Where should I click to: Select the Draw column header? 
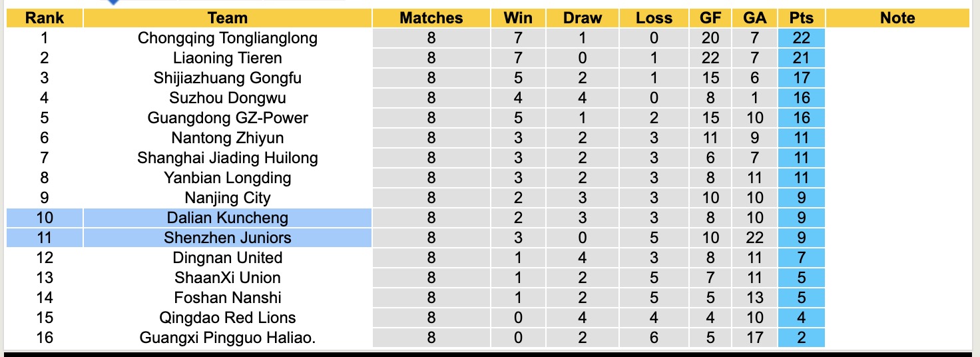click(x=582, y=18)
